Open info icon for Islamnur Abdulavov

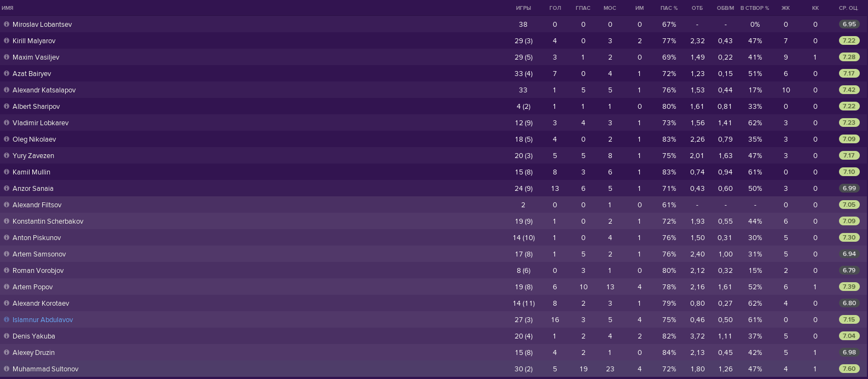coord(7,319)
